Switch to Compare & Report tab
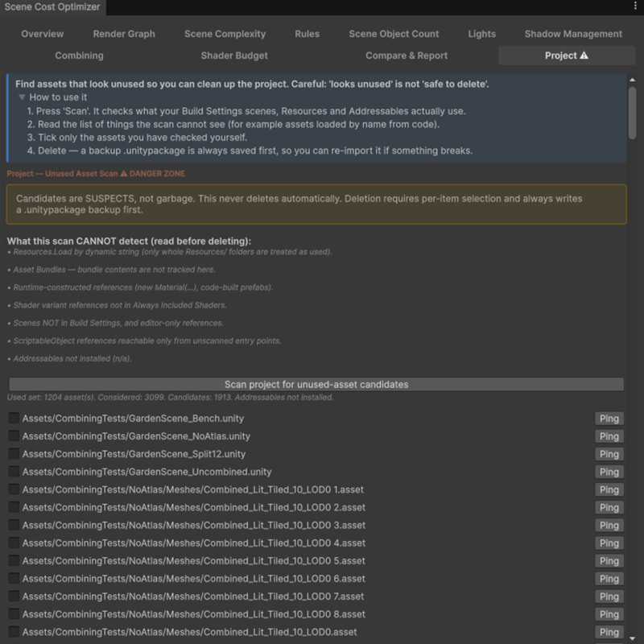Image resolution: width=644 pixels, height=644 pixels. point(407,56)
